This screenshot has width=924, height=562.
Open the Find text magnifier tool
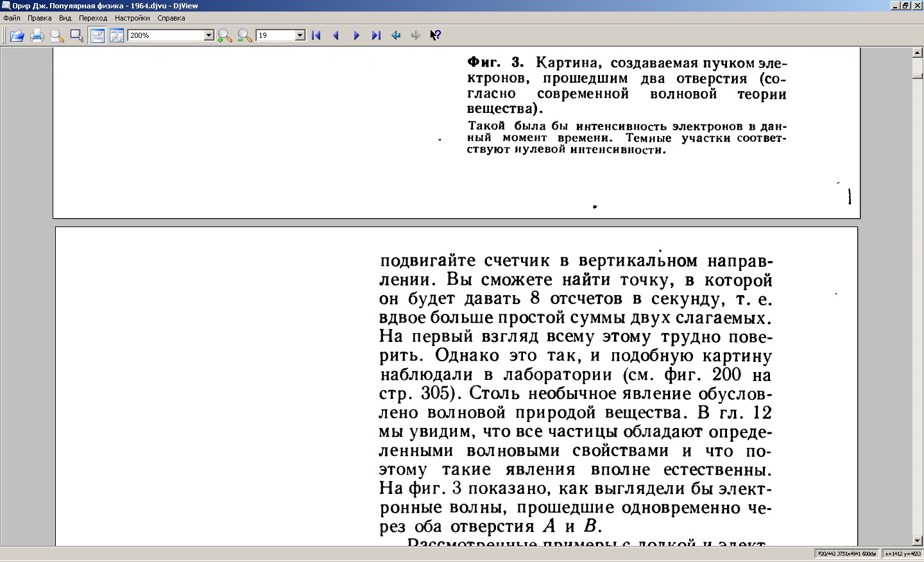(57, 36)
